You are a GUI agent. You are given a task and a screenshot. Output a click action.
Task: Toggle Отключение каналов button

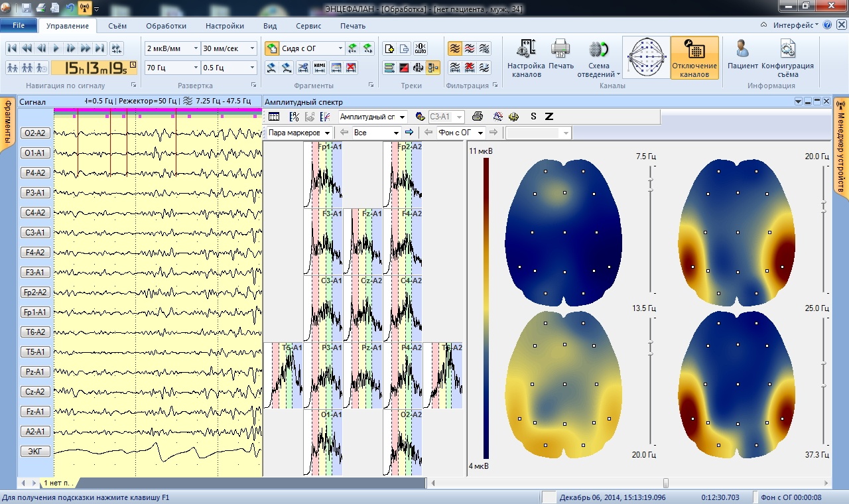click(694, 58)
